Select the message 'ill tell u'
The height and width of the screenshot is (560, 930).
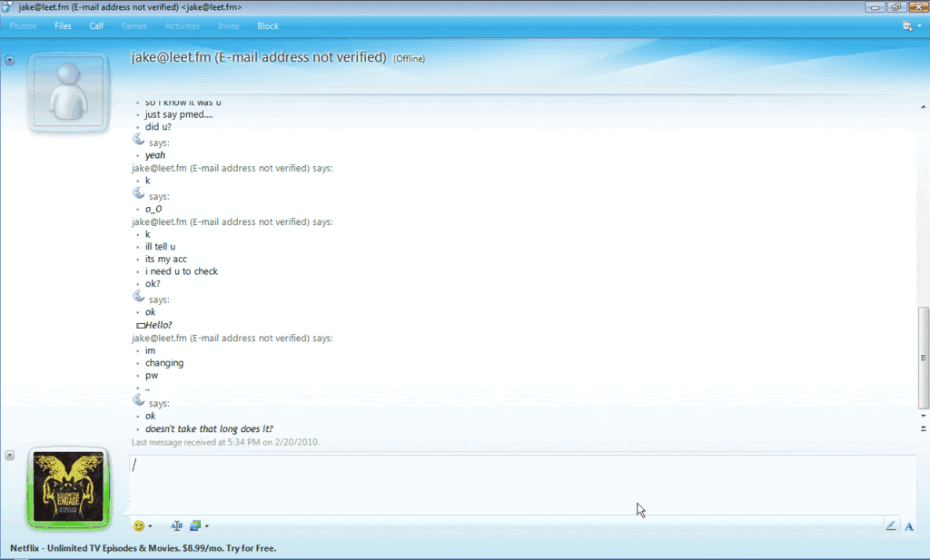[160, 247]
